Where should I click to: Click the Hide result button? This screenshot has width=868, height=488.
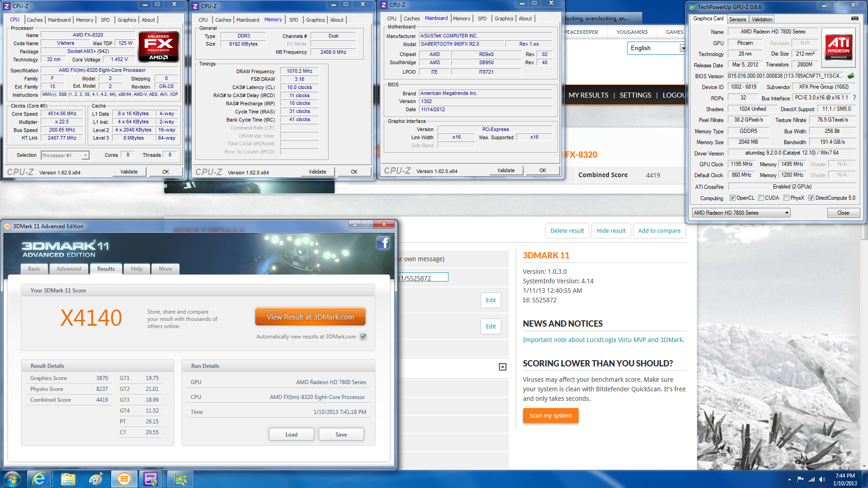[x=611, y=230]
